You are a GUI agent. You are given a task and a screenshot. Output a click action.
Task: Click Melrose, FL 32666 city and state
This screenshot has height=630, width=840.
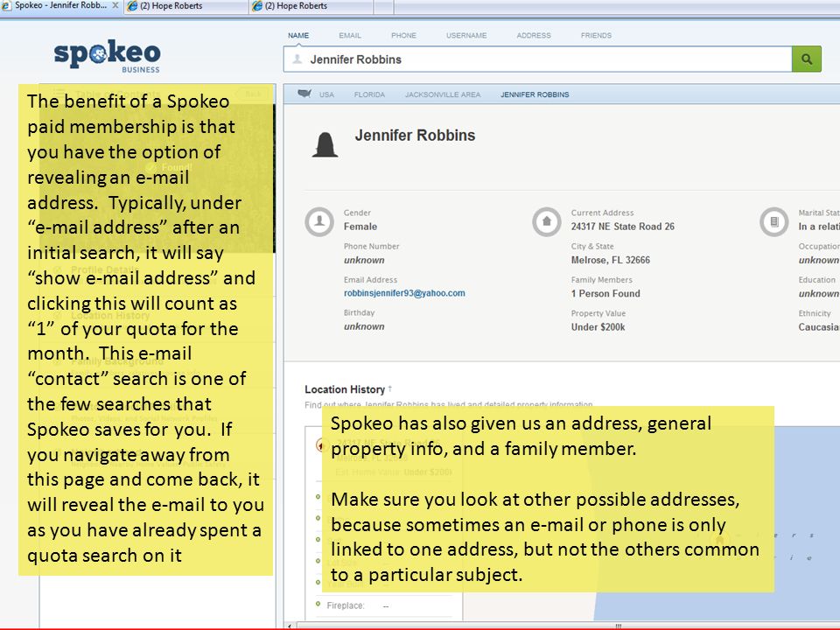610,260
